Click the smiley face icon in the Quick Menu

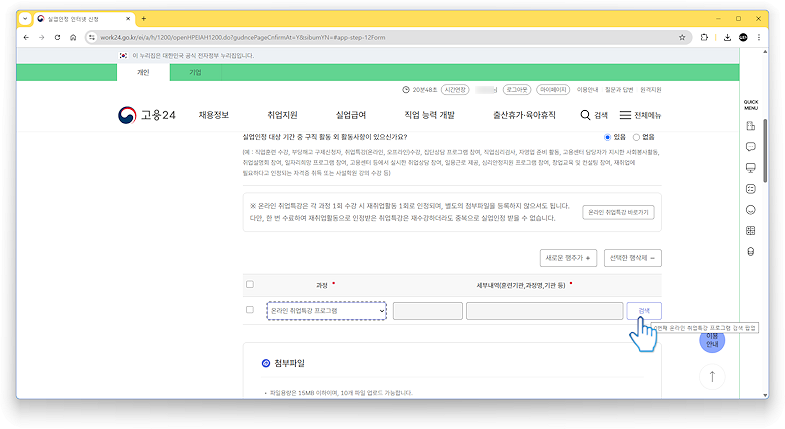(x=750, y=210)
